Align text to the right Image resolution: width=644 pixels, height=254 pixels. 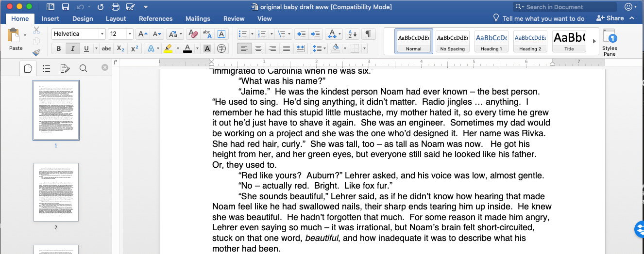[272, 48]
